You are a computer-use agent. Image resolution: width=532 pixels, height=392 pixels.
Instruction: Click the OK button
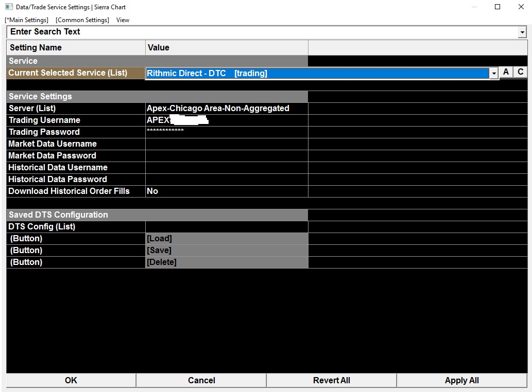[71, 381]
